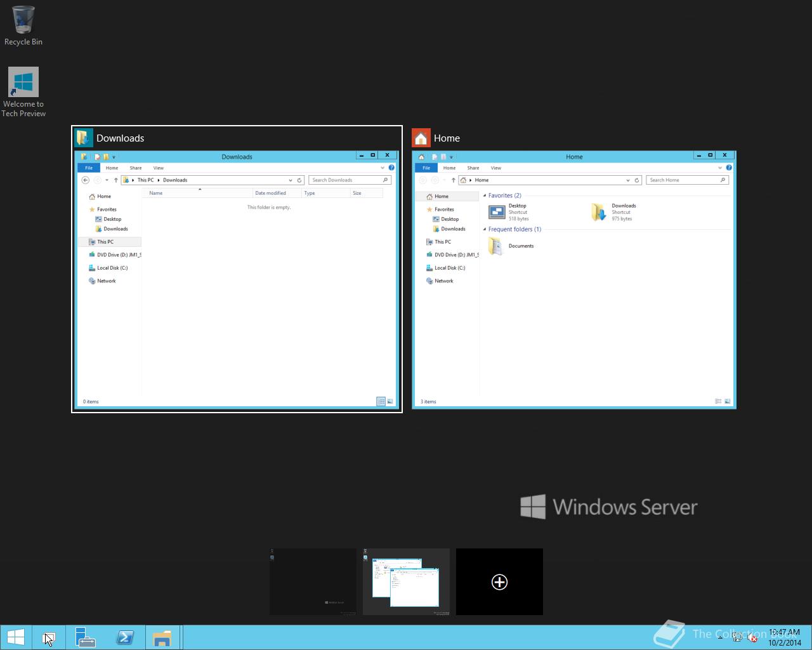
Task: Switch to the second desktop thumbnail with windows
Action: [x=406, y=581]
